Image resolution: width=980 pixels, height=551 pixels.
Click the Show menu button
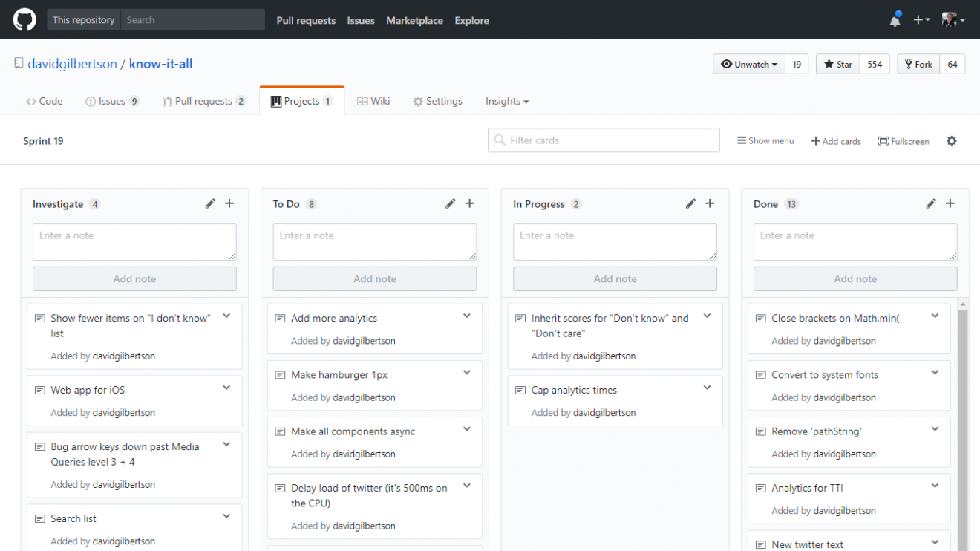pyautogui.click(x=765, y=140)
